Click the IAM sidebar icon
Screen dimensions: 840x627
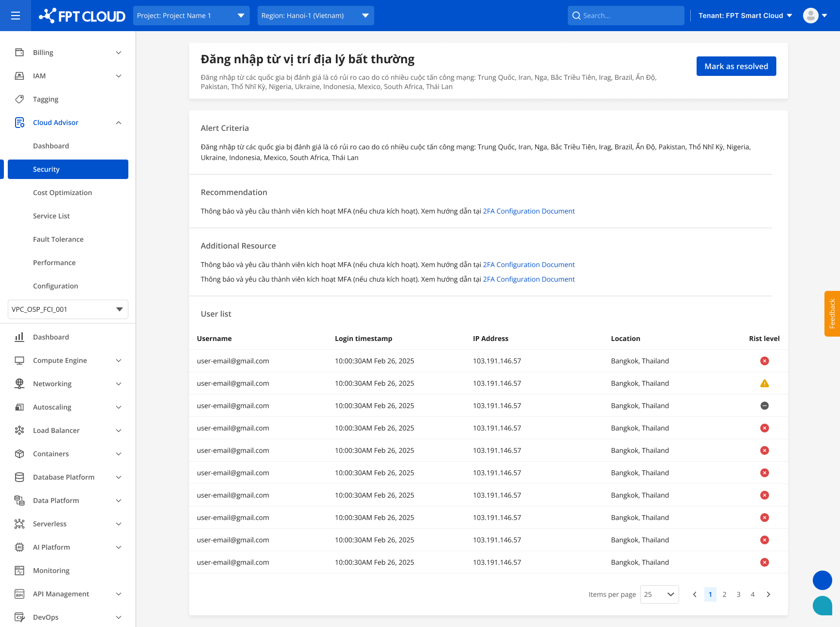[x=19, y=76]
